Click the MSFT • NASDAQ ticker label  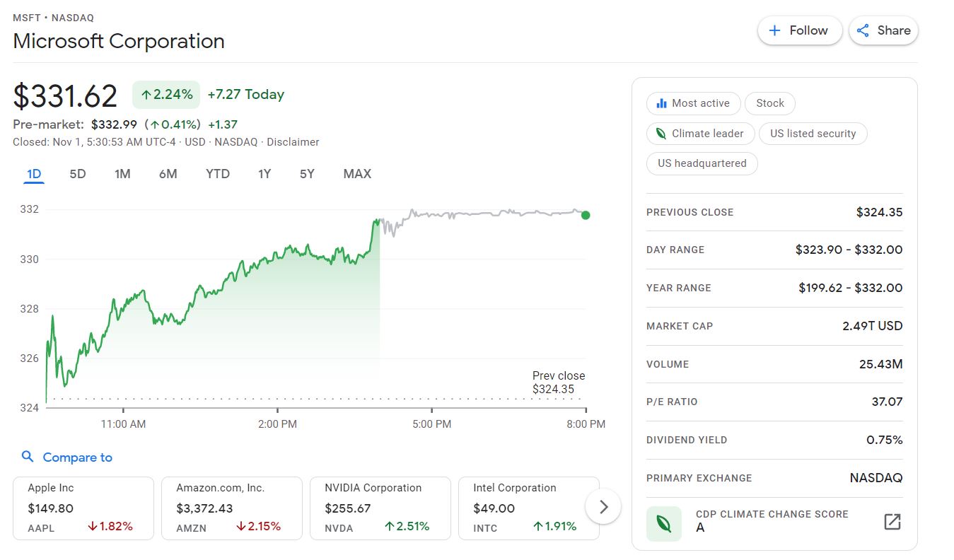pyautogui.click(x=53, y=18)
